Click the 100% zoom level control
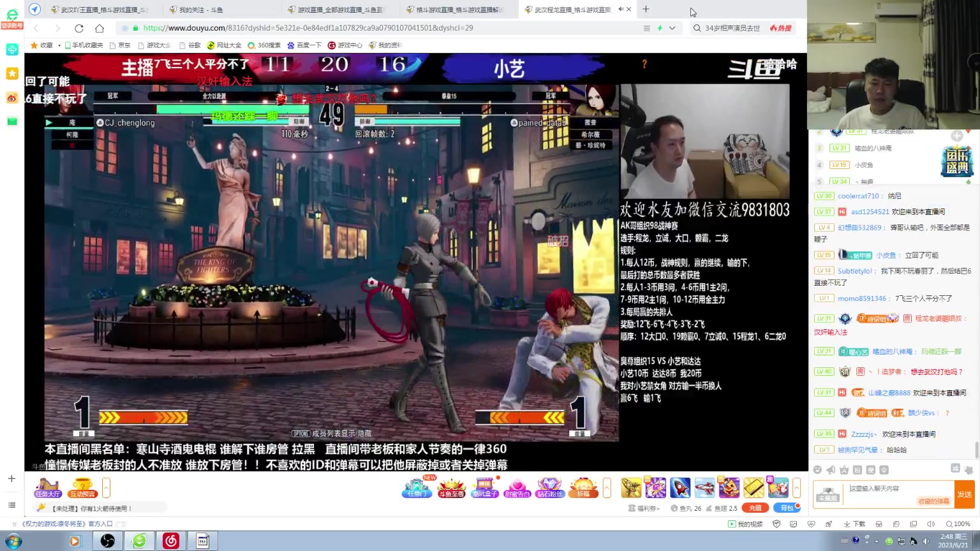Image resolution: width=980 pixels, height=551 pixels. pos(958,524)
